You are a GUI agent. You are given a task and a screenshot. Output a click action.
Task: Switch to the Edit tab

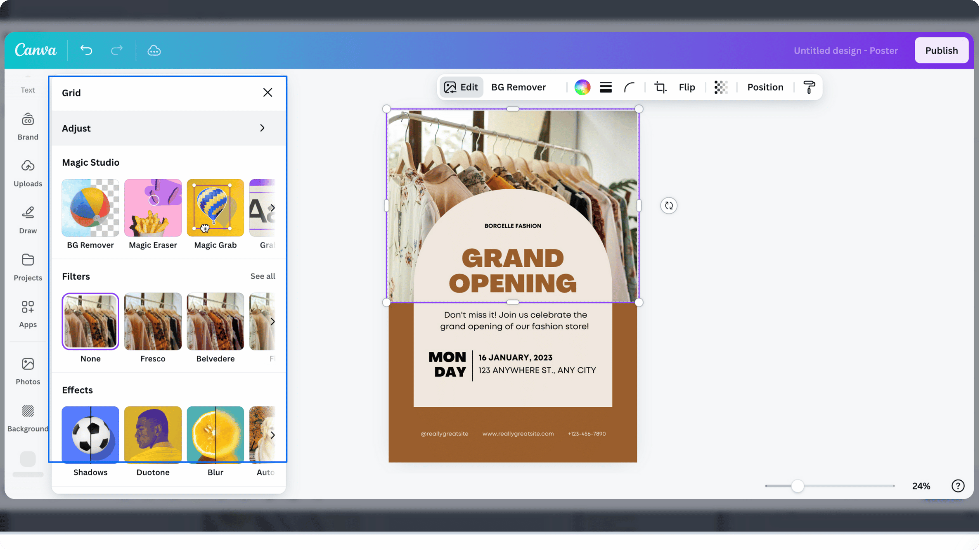coord(461,87)
